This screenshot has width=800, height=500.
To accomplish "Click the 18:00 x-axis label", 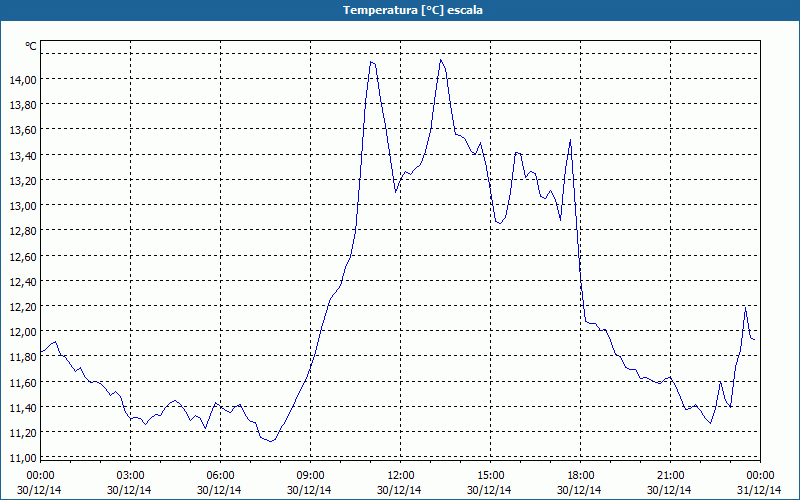I will pos(580,476).
